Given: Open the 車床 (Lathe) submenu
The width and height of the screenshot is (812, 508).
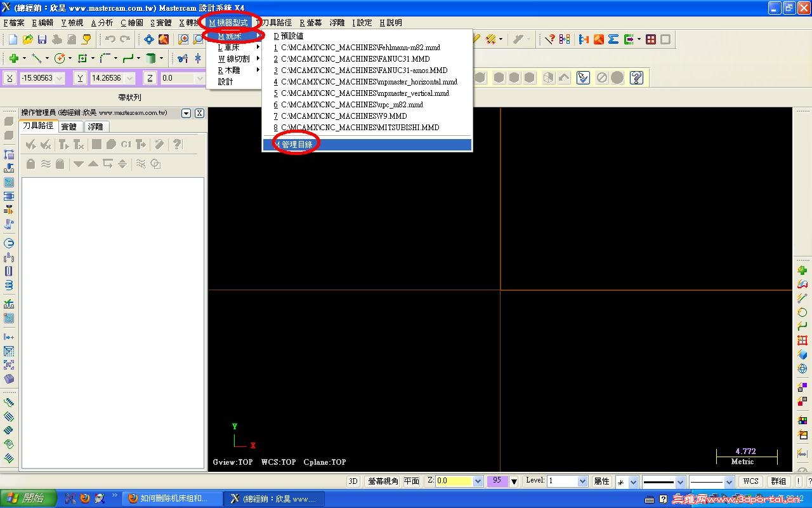Looking at the screenshot, I should tap(235, 48).
